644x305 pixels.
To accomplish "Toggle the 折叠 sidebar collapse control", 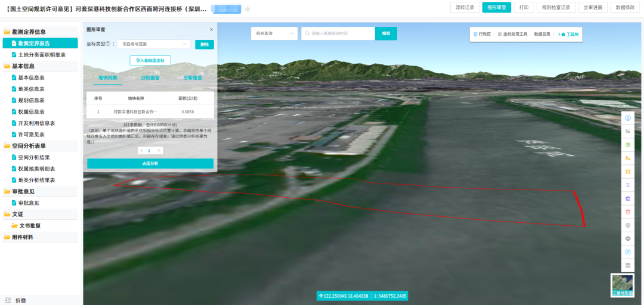I will pyautogui.click(x=16, y=300).
